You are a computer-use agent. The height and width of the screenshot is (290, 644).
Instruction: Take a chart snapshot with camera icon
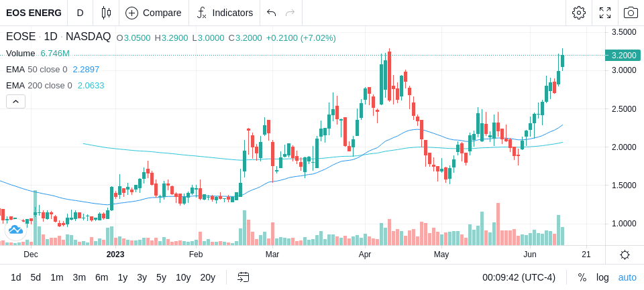[x=631, y=13]
